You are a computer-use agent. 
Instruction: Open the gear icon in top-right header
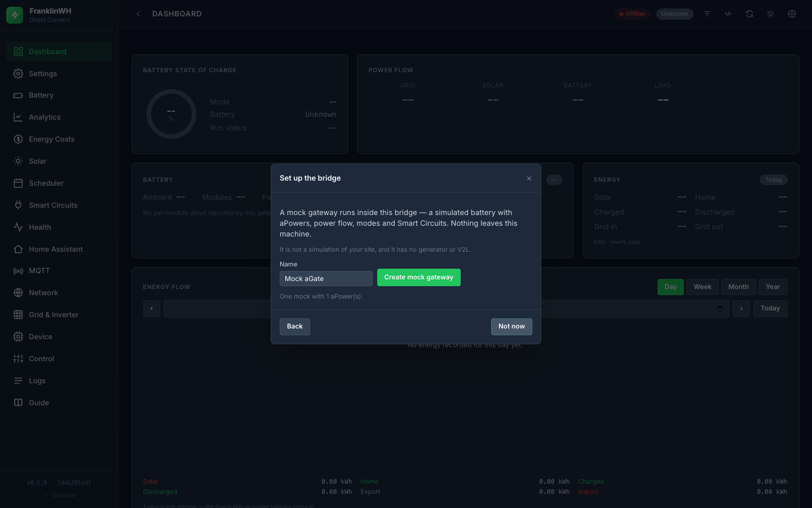[x=792, y=14]
